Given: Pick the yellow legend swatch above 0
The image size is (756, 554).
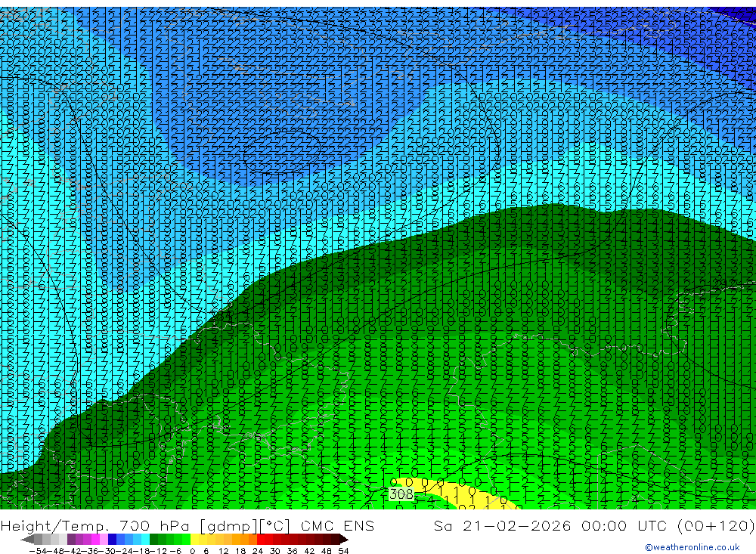Looking at the screenshot, I should (194, 540).
